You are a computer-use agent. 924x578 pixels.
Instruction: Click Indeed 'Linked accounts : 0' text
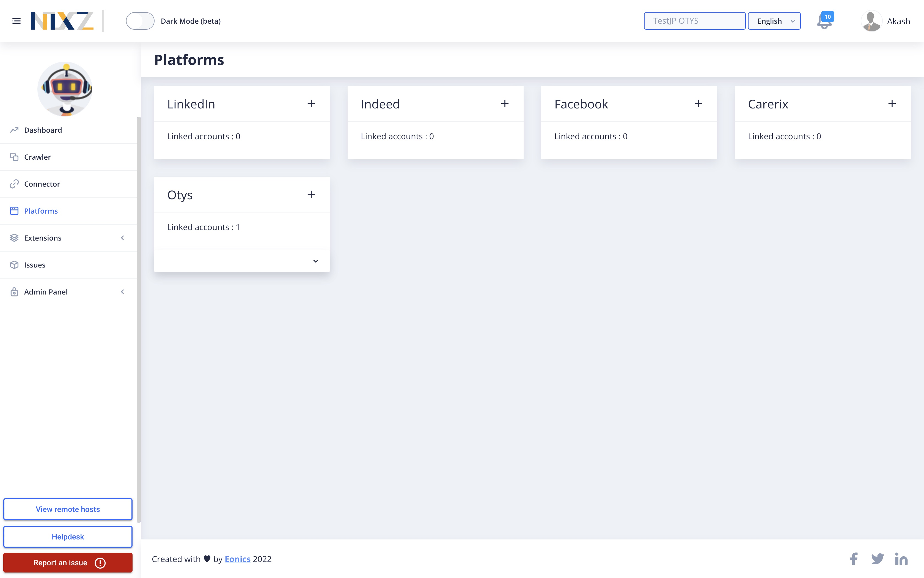click(x=397, y=137)
